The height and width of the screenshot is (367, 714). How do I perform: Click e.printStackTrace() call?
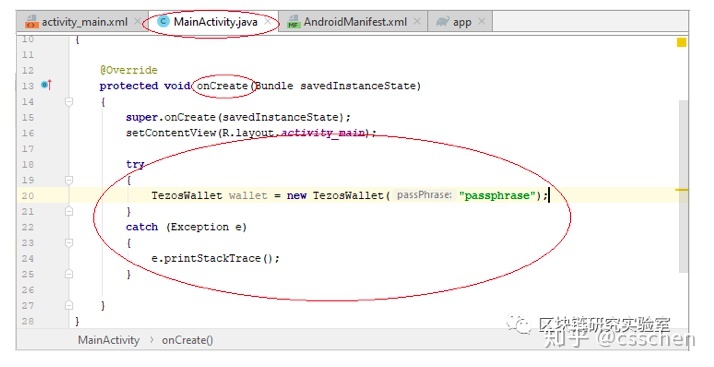[215, 259]
